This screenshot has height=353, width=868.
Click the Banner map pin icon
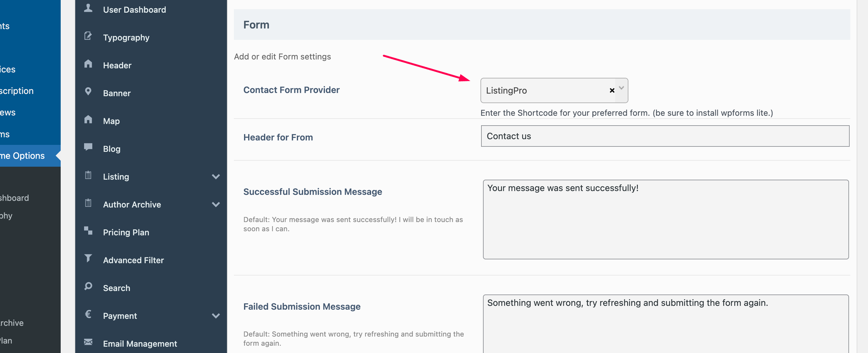coord(88,92)
